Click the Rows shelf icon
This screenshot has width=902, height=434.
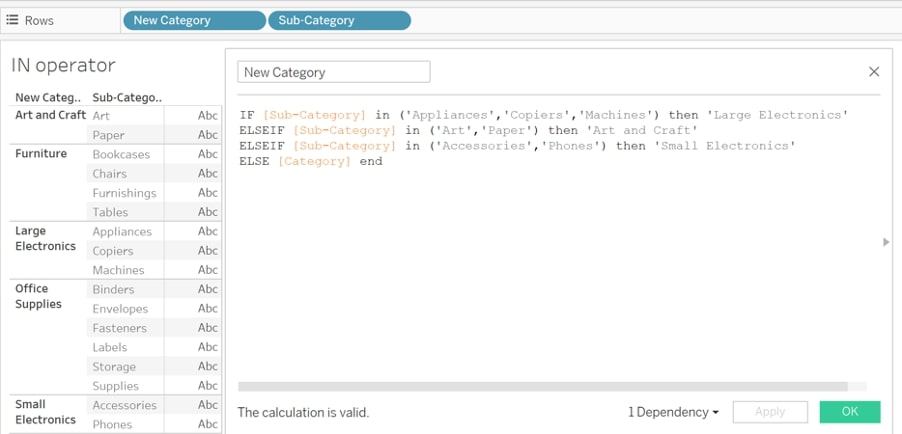click(x=12, y=20)
